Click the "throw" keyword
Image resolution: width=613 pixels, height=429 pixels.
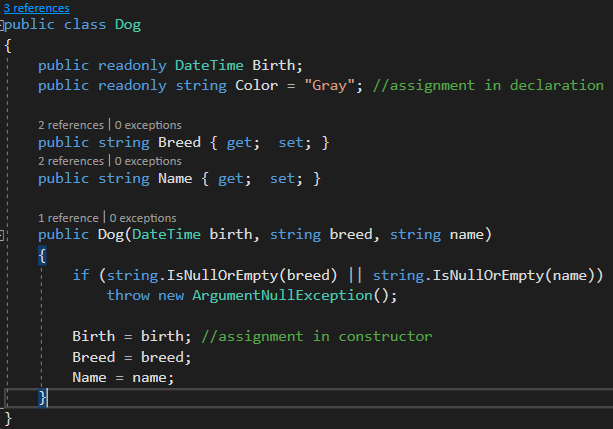coord(128,295)
